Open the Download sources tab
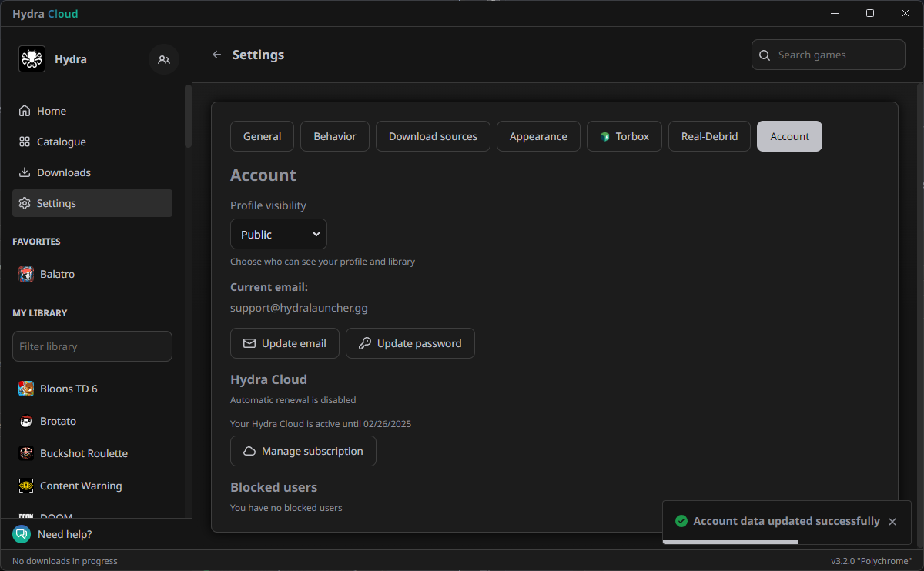Screen dimensions: 924x571 pyautogui.click(x=432, y=136)
